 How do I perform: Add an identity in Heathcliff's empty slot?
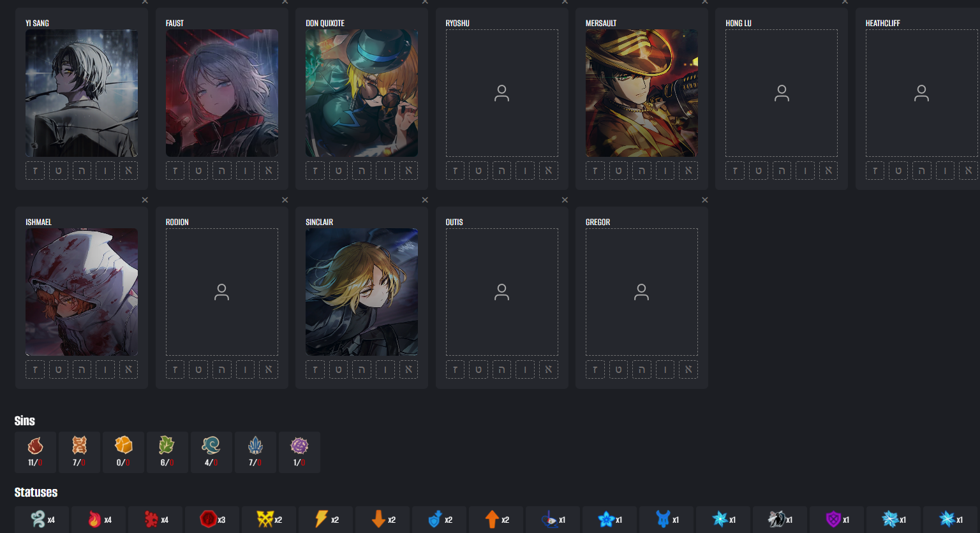click(x=922, y=93)
